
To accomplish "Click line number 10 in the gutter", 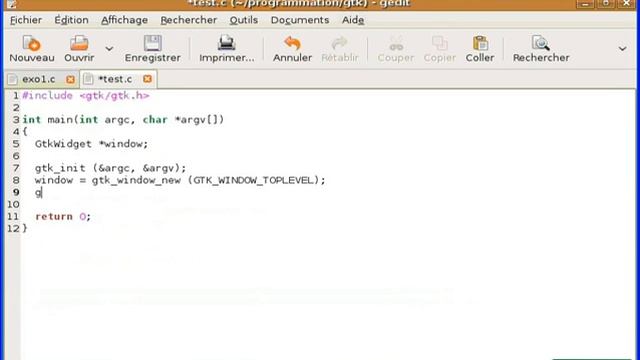I will coord(13,204).
